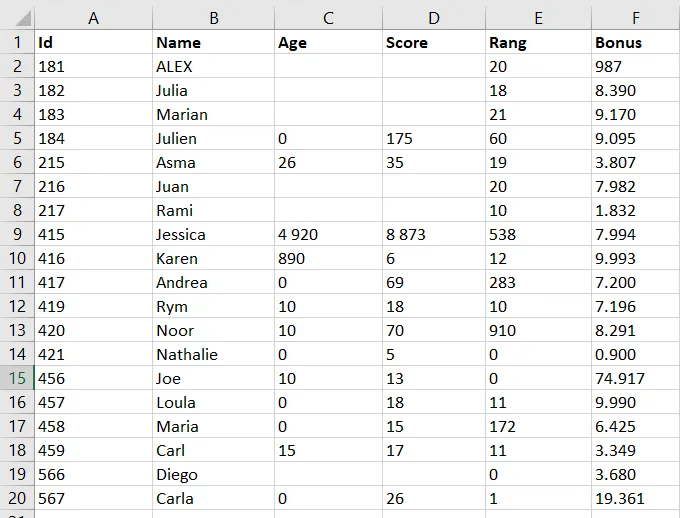
Task: Click the Select All corner triangle
Action: pos(17,18)
